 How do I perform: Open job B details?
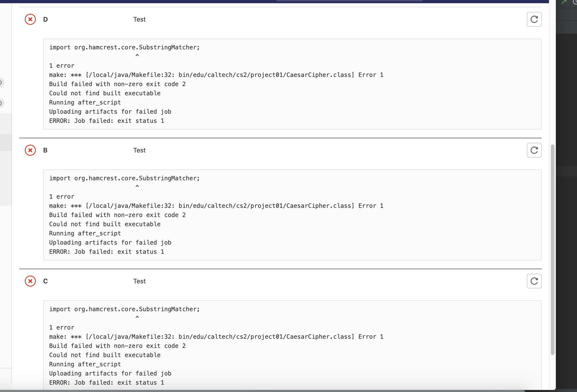(x=45, y=150)
